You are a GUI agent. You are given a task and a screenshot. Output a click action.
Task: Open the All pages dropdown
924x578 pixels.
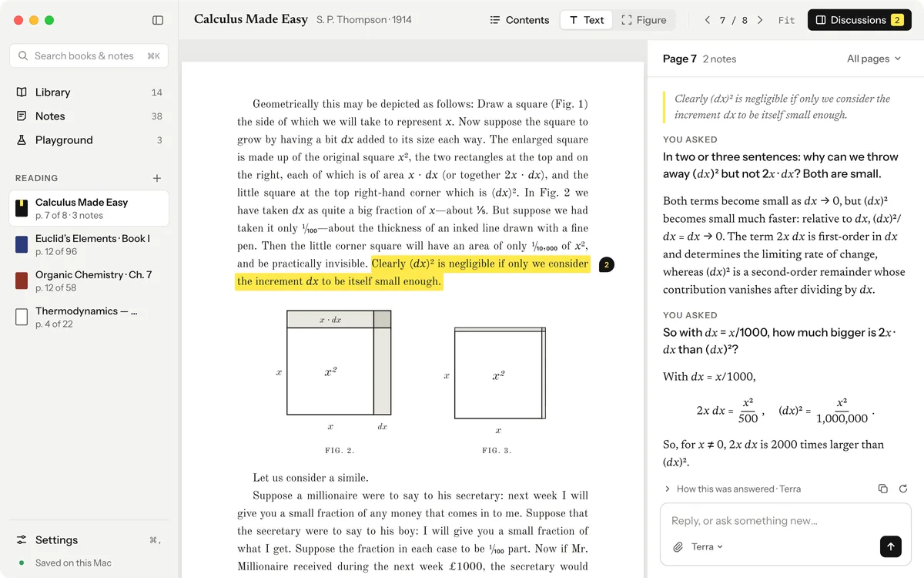click(874, 59)
